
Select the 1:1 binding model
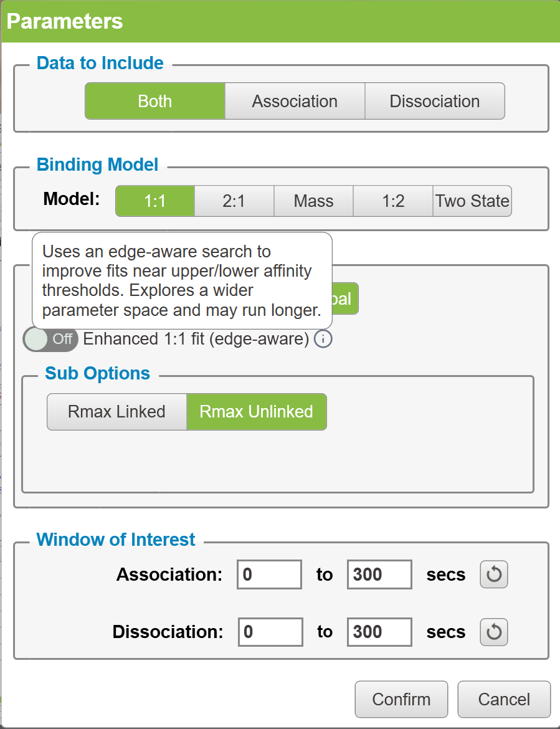point(155,201)
